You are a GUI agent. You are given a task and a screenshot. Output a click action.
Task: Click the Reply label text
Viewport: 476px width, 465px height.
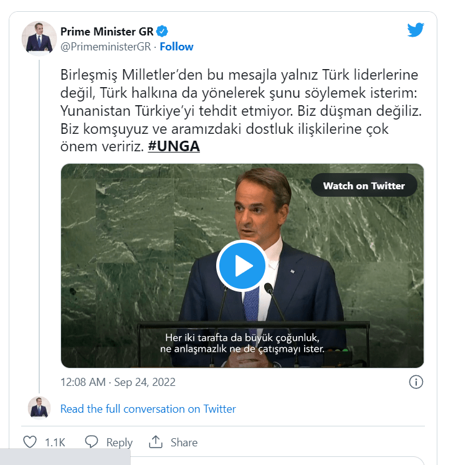pyautogui.click(x=119, y=443)
